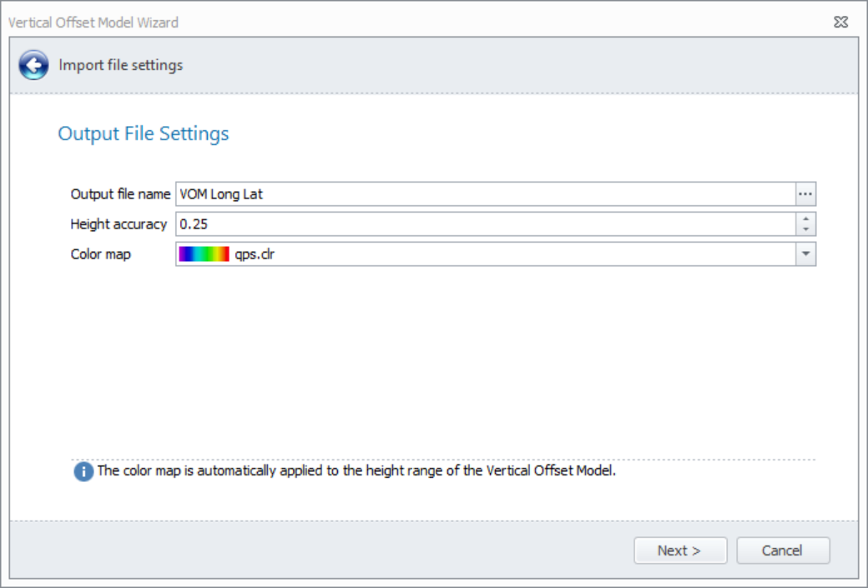This screenshot has height=588, width=868.
Task: Click the Import file settings header label
Action: (x=121, y=65)
